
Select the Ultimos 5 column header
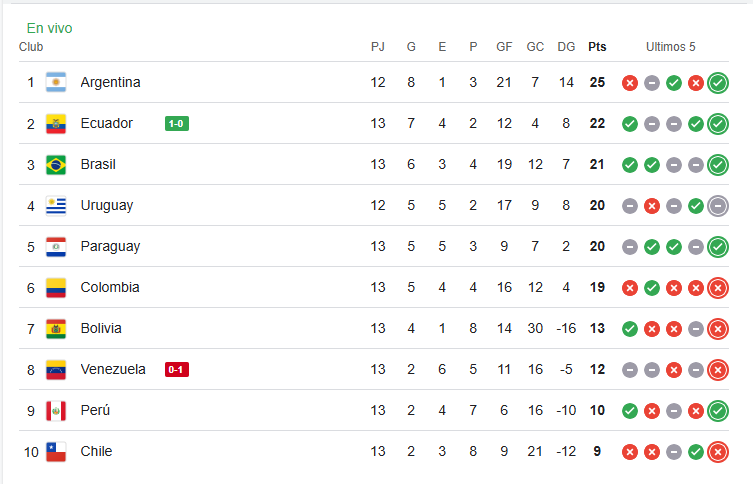click(670, 47)
